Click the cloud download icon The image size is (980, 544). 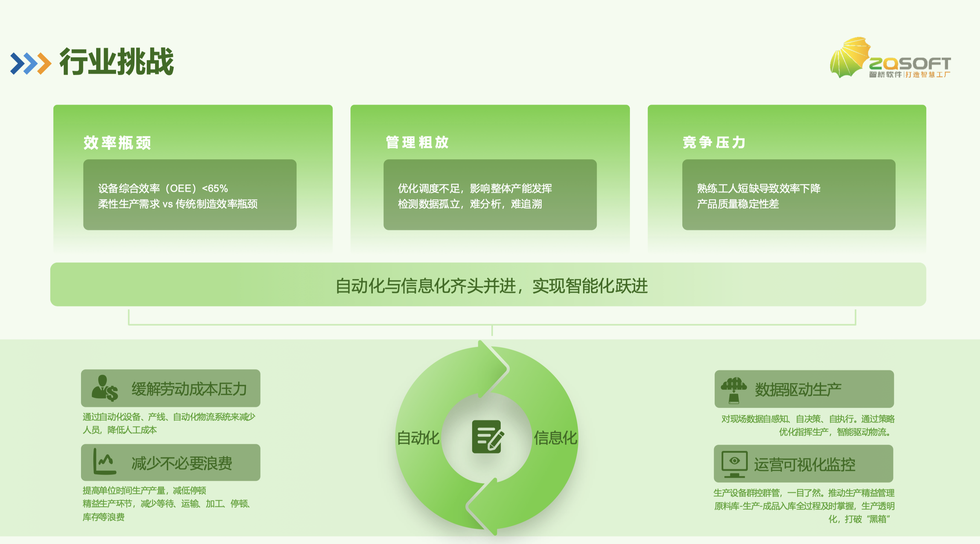pyautogui.click(x=734, y=390)
